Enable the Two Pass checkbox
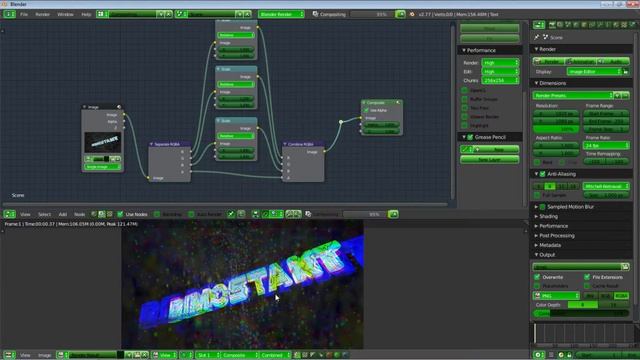The width and height of the screenshot is (640, 360). pyautogui.click(x=464, y=108)
